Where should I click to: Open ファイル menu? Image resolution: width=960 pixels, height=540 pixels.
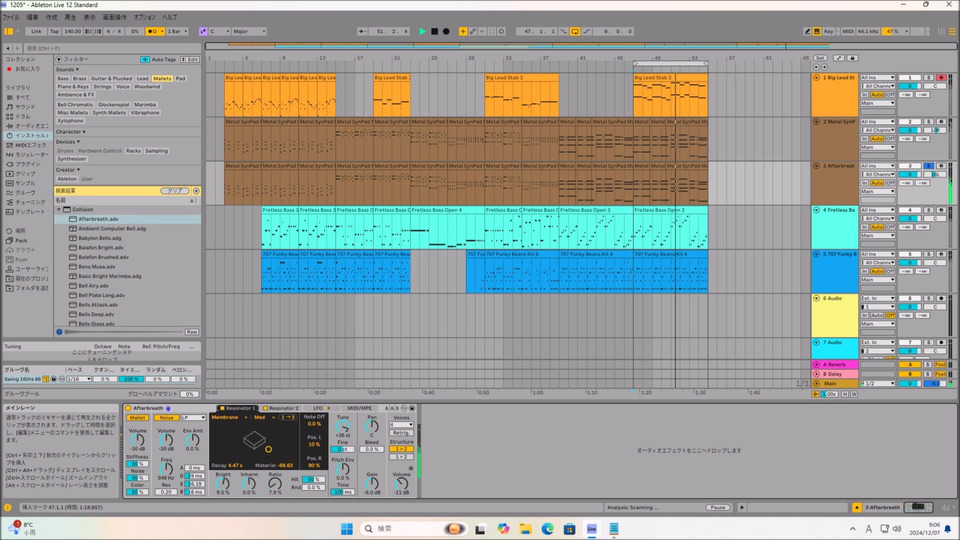coord(11,17)
